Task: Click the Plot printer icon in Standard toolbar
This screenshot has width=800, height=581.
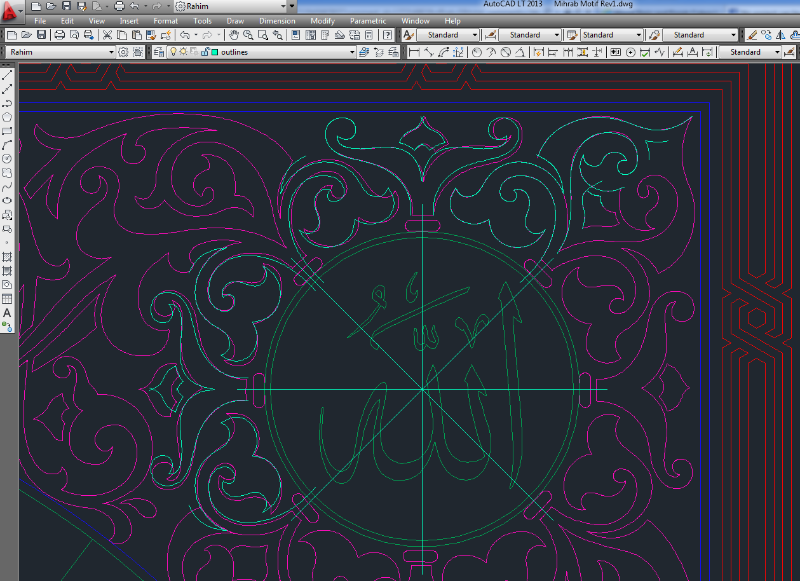Action: click(x=60, y=35)
